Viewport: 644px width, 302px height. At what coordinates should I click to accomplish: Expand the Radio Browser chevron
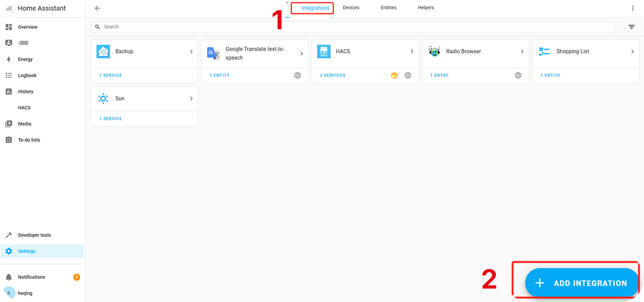[x=522, y=52]
